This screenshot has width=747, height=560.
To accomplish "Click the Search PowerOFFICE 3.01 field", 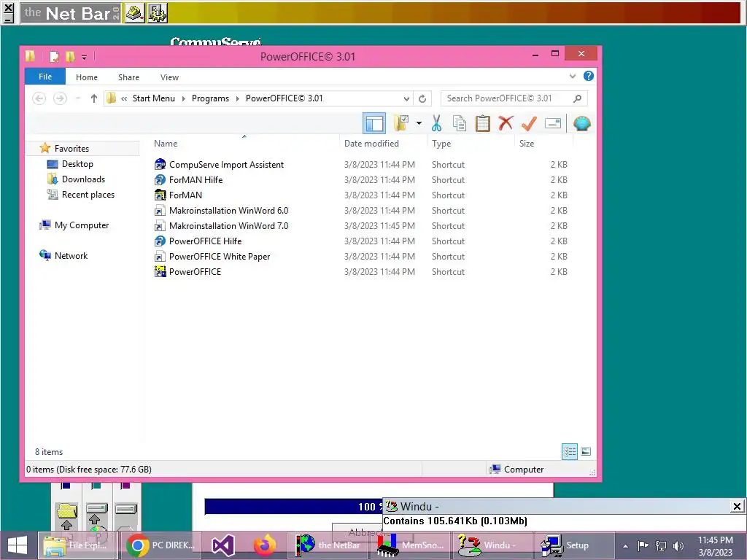I will [514, 98].
